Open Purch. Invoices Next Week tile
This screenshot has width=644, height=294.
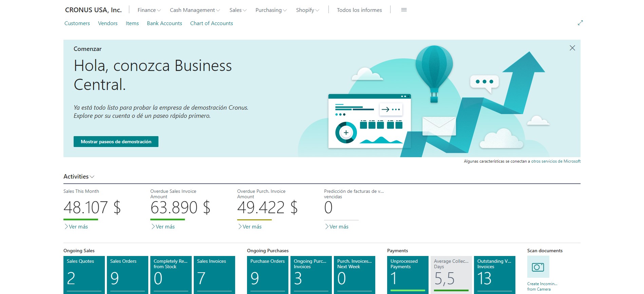355,275
